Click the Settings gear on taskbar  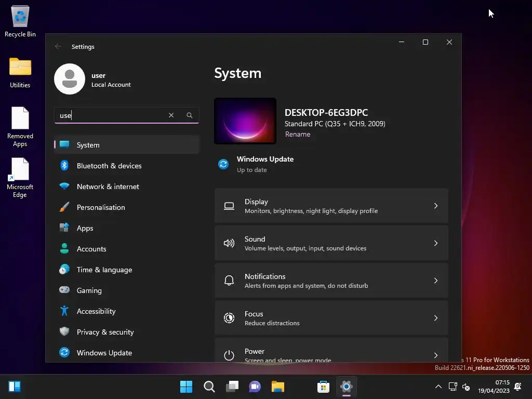(346, 387)
